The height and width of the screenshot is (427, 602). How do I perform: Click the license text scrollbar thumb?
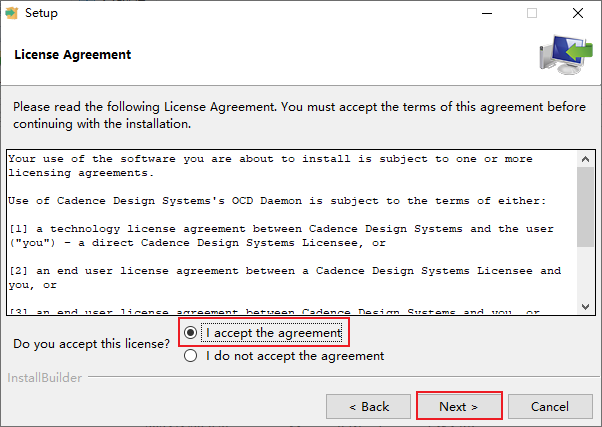[585, 207]
